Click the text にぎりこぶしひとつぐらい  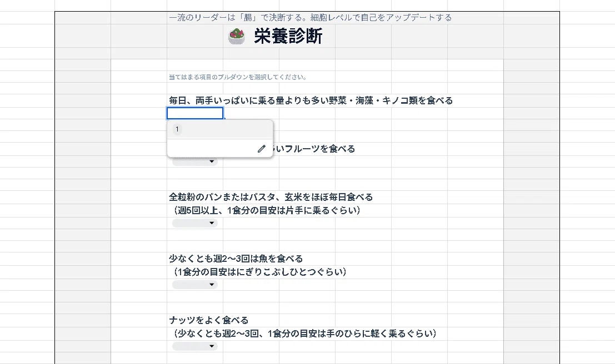click(289, 272)
